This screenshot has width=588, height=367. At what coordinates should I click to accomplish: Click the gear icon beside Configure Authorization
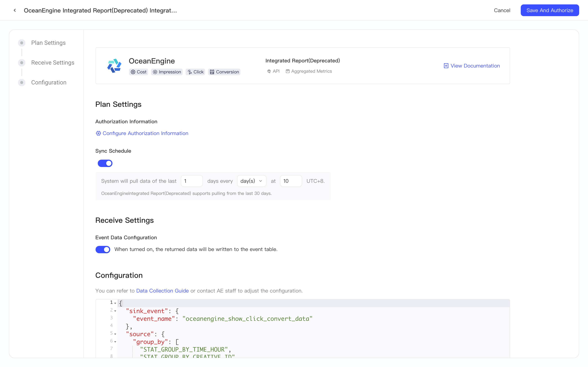click(x=98, y=133)
